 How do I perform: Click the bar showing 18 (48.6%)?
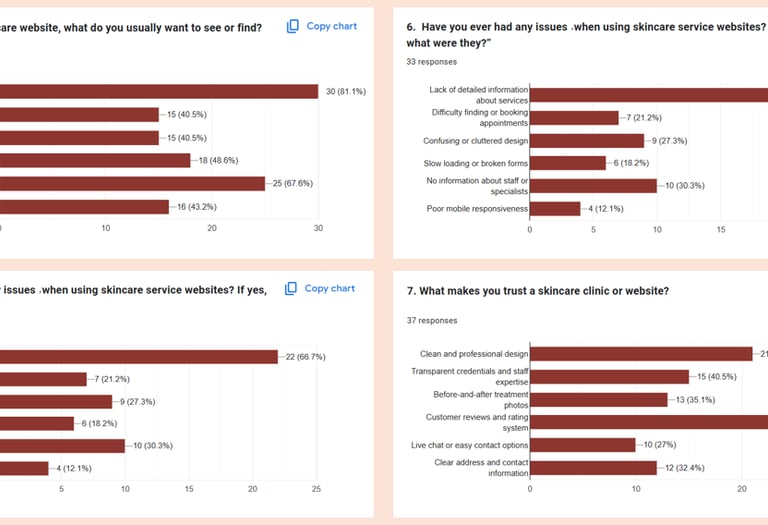pos(95,160)
